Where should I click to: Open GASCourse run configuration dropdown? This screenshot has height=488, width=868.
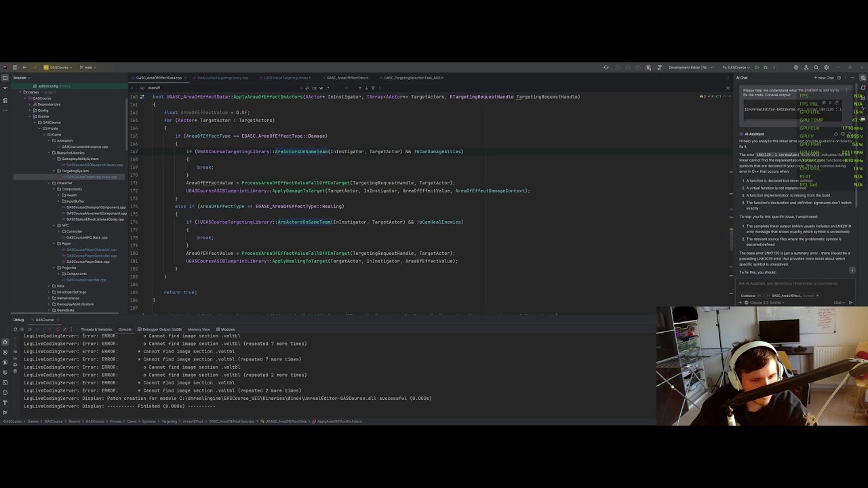pos(736,67)
